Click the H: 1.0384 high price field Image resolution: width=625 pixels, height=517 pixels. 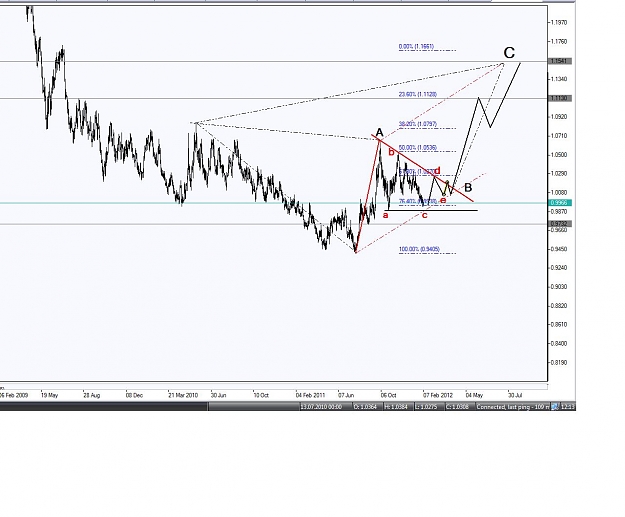[395, 407]
